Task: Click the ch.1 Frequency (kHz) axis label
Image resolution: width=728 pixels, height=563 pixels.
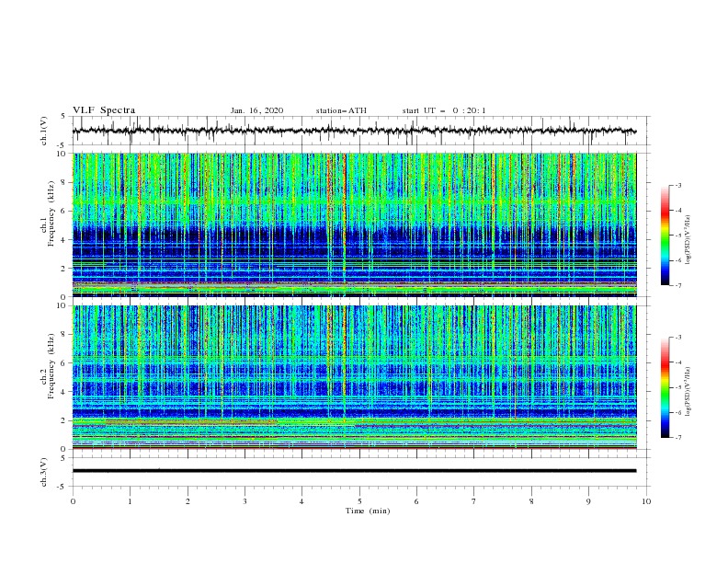Action: pos(48,214)
